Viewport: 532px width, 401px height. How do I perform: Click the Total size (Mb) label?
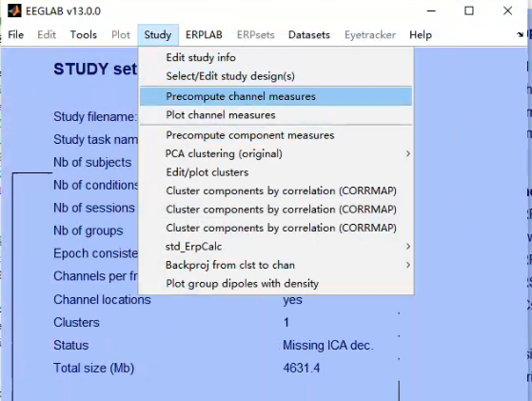point(93,368)
